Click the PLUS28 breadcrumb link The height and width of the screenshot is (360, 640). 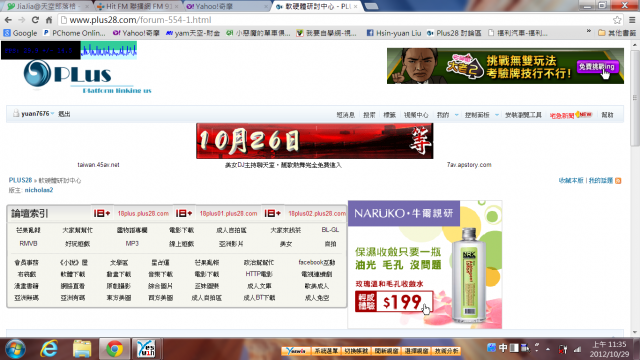(20, 180)
